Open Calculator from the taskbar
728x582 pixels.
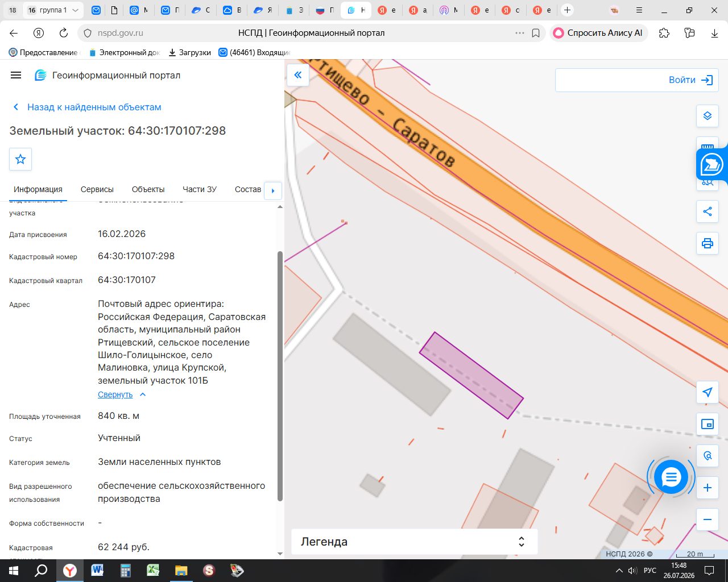pyautogui.click(x=125, y=570)
